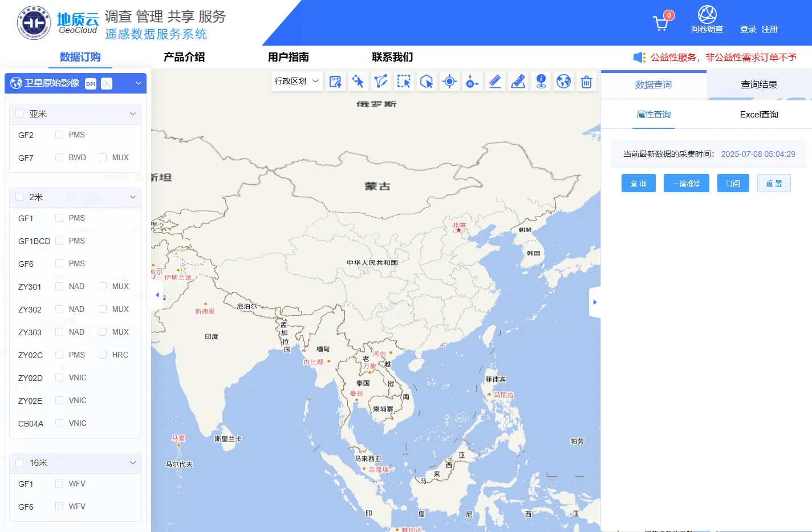This screenshot has height=532, width=812.
Task: Collapse the 2米 group chevron
Action: (133, 197)
